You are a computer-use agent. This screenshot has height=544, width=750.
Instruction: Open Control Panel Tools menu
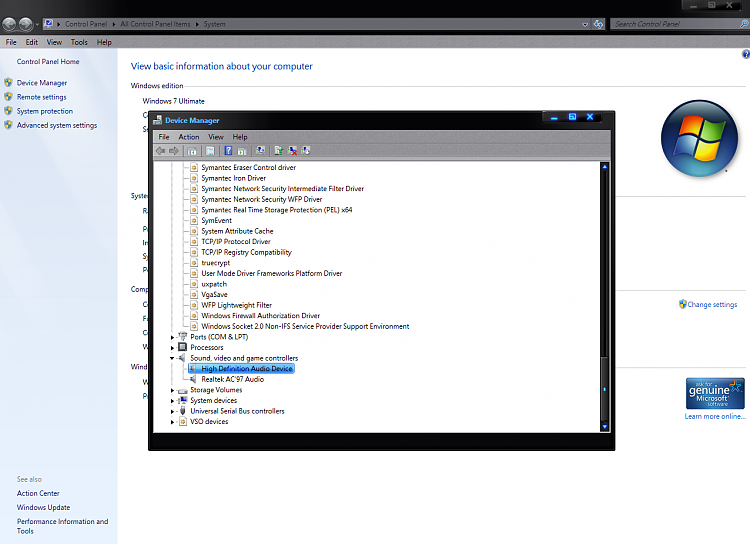click(x=79, y=42)
